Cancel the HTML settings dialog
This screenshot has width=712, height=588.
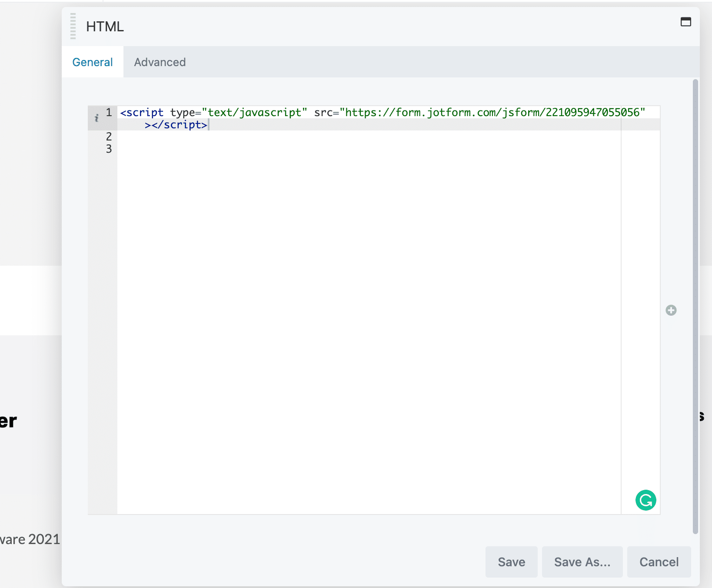[659, 562]
